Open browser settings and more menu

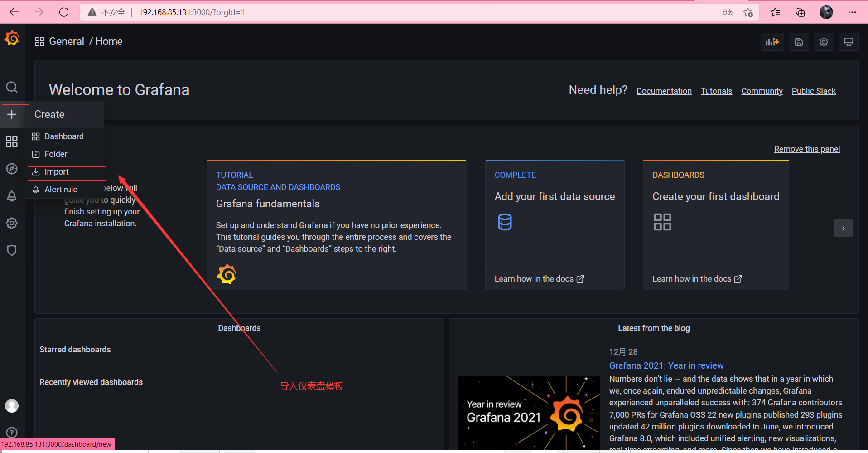point(852,12)
